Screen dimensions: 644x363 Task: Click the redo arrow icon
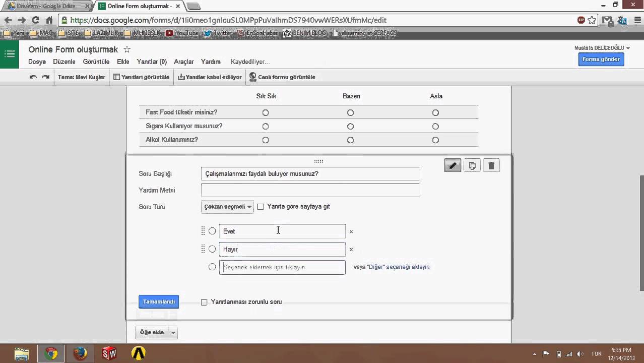45,77
